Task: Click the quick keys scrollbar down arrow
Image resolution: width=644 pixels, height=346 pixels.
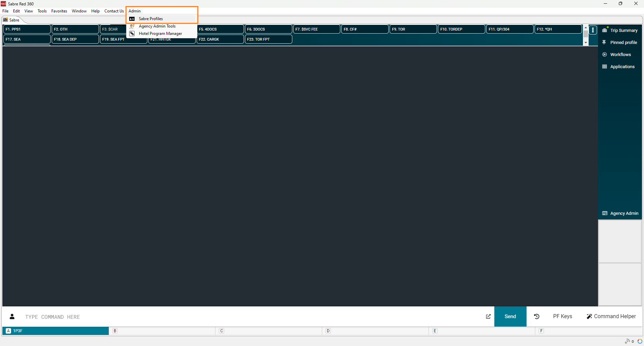Action: click(x=586, y=43)
